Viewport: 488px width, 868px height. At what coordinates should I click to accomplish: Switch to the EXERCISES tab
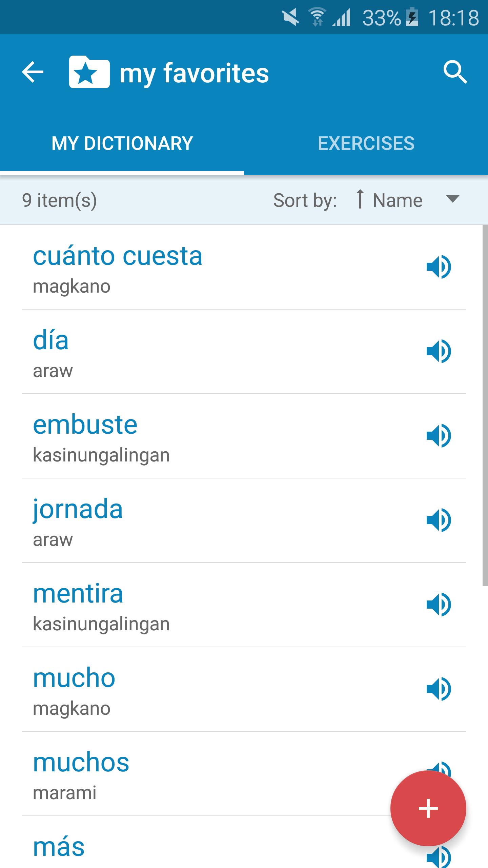tap(366, 143)
